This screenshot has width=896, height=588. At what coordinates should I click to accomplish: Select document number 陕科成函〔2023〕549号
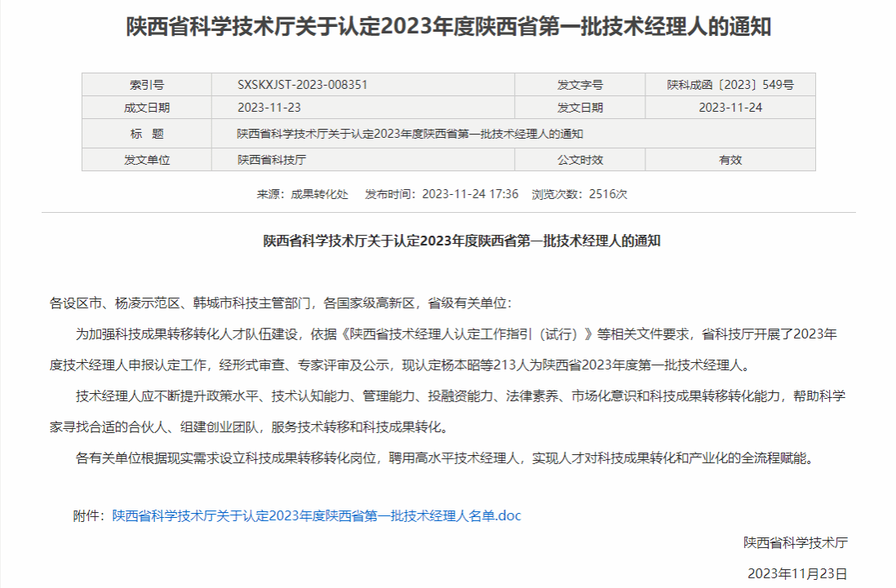pyautogui.click(x=730, y=85)
